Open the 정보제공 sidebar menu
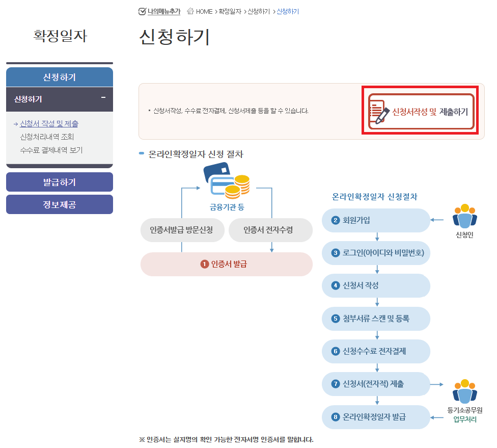 coord(59,204)
